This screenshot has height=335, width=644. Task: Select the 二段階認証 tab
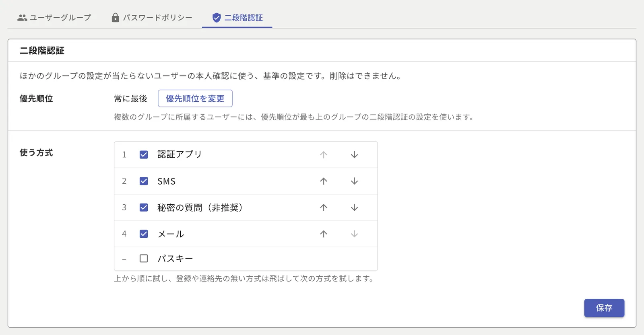(237, 18)
